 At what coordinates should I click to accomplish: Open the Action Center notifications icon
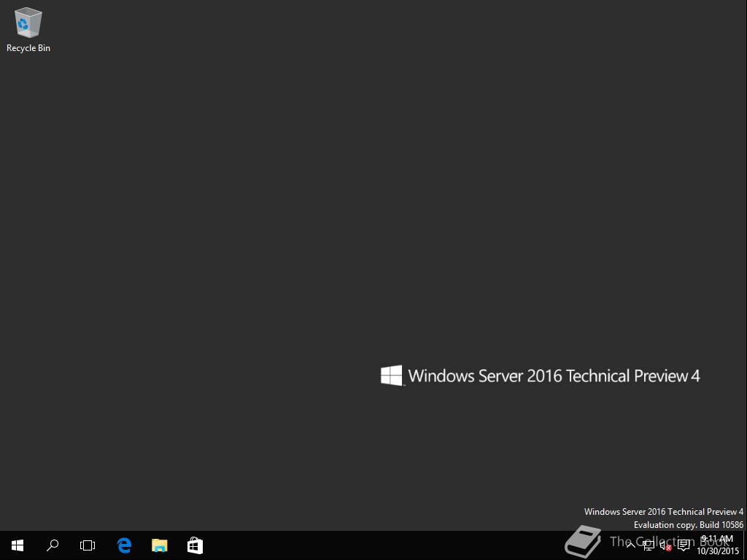(x=684, y=545)
